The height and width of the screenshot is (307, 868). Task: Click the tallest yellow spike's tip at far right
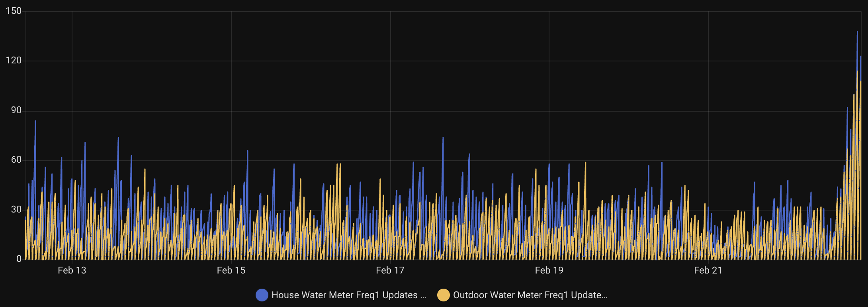[x=857, y=71]
